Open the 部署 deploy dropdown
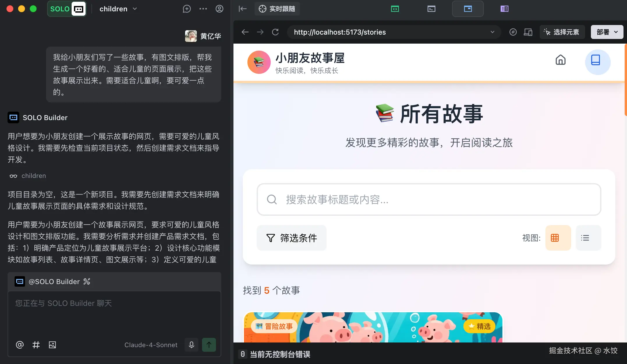 (x=607, y=32)
